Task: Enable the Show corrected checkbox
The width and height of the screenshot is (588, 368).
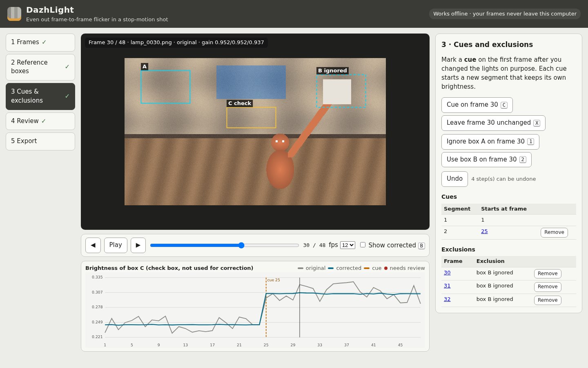Action: click(x=363, y=245)
